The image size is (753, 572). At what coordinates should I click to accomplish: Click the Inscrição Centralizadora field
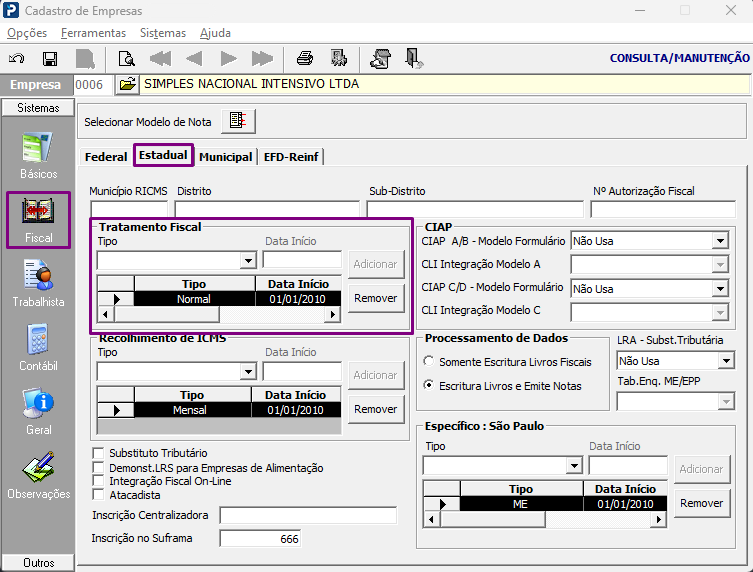pos(308,515)
